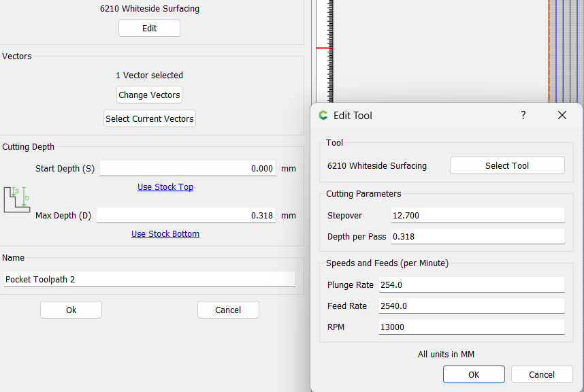Image resolution: width=584 pixels, height=392 pixels.
Task: Click the Plunge Rate field
Action: pyautogui.click(x=472, y=284)
